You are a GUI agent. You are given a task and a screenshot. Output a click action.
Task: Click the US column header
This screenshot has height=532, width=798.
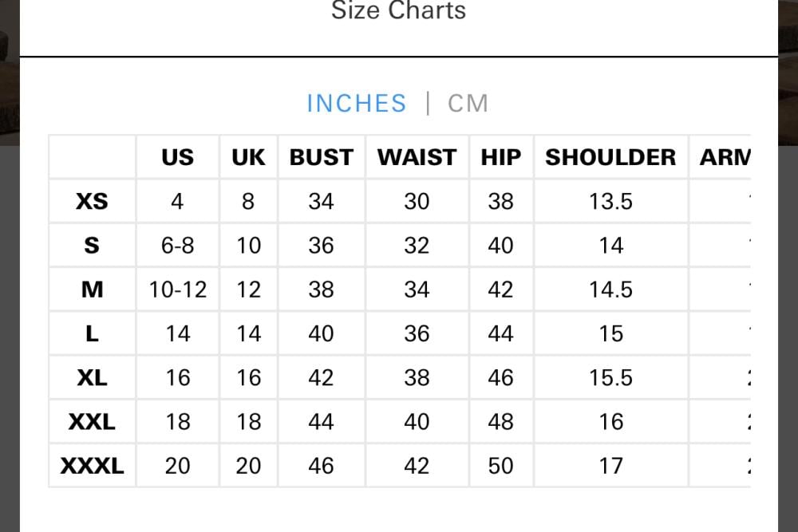(177, 157)
